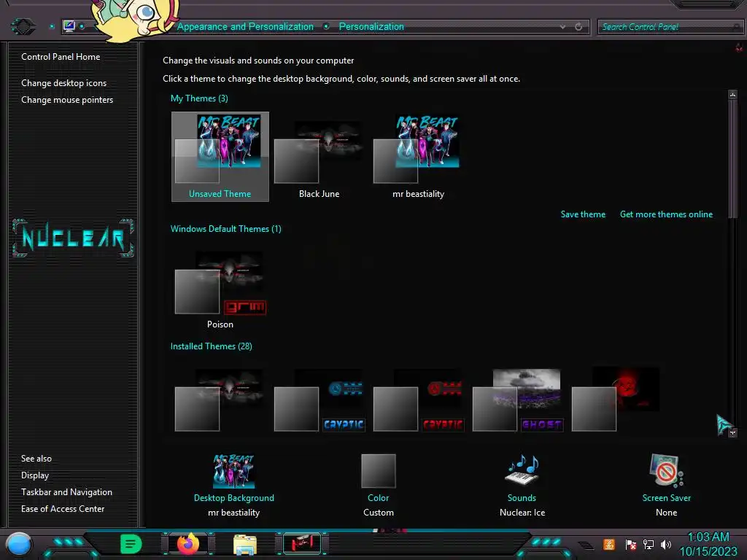Click Control Panel icon in address bar

click(x=69, y=26)
